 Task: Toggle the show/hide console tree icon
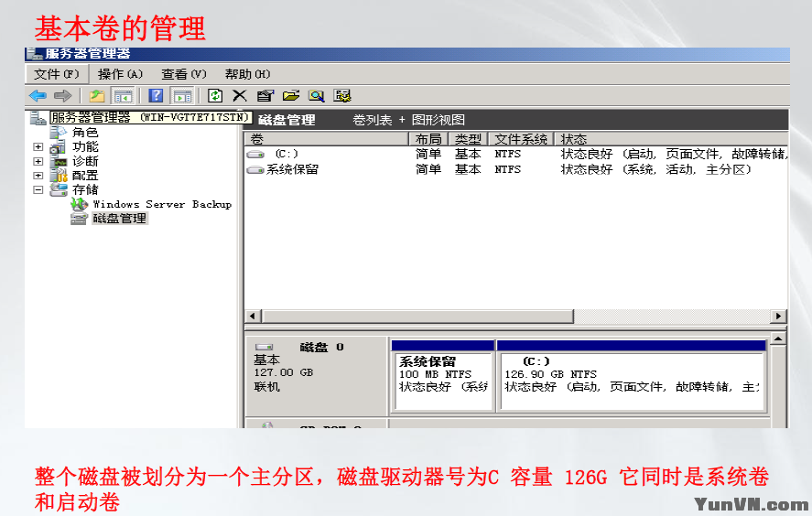point(124,96)
